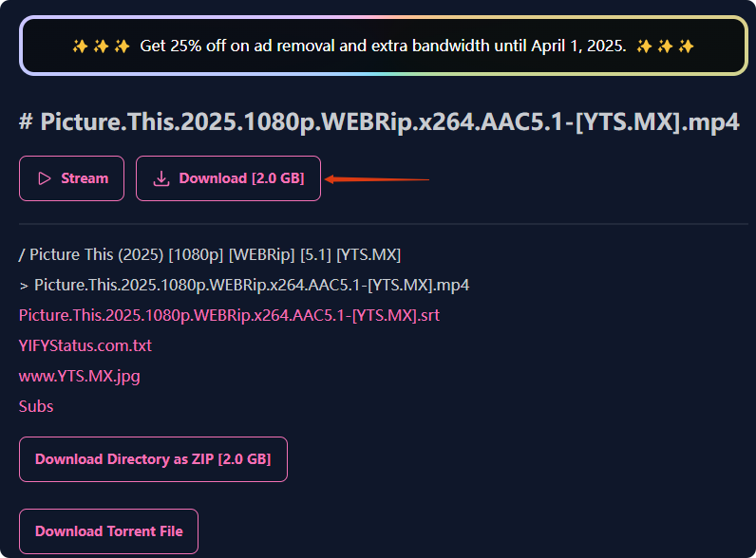Click the Download Torrent File button
The image size is (756, 558).
click(108, 531)
